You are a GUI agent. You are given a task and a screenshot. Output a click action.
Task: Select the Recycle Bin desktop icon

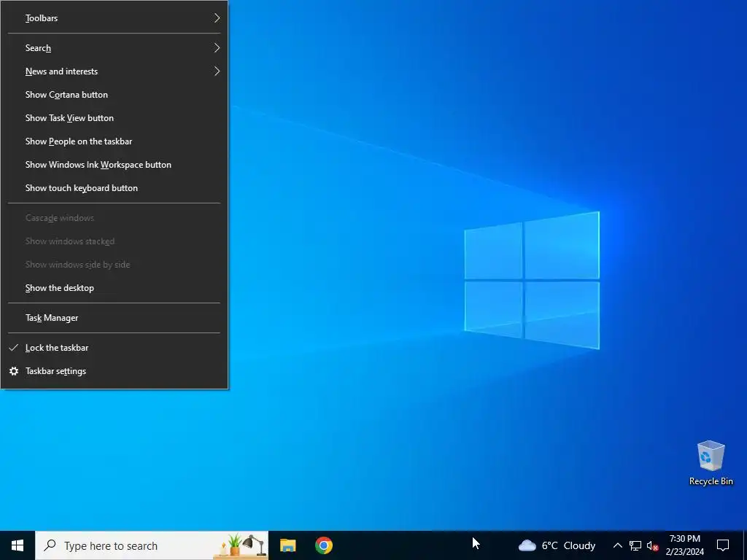[x=711, y=456]
